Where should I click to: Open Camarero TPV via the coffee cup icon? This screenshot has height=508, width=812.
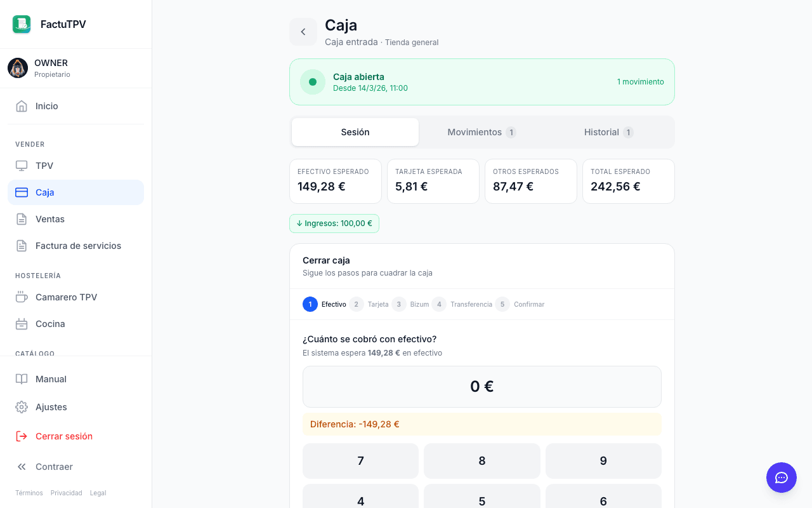22,297
